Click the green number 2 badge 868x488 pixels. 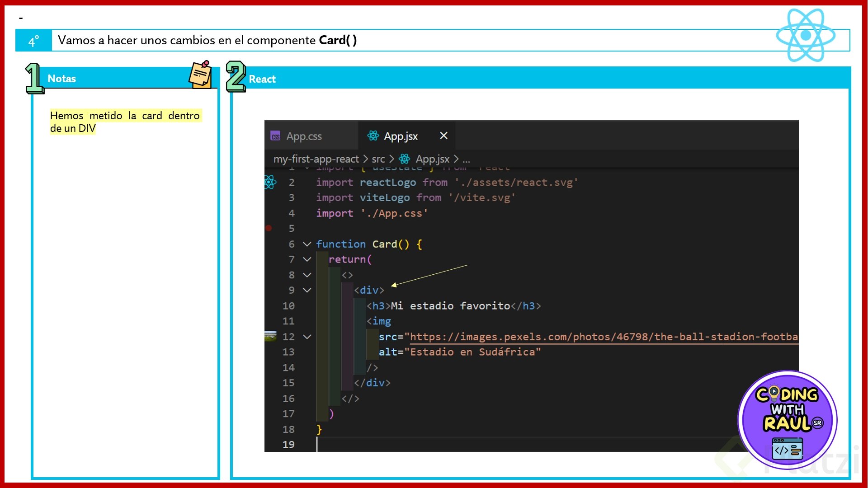click(236, 76)
